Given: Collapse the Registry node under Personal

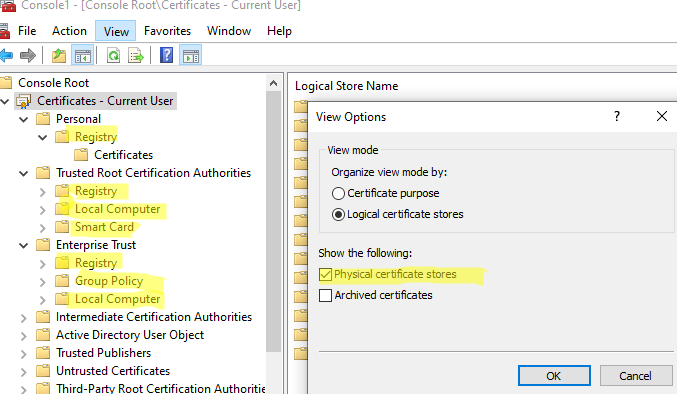Looking at the screenshot, I should click(x=43, y=138).
